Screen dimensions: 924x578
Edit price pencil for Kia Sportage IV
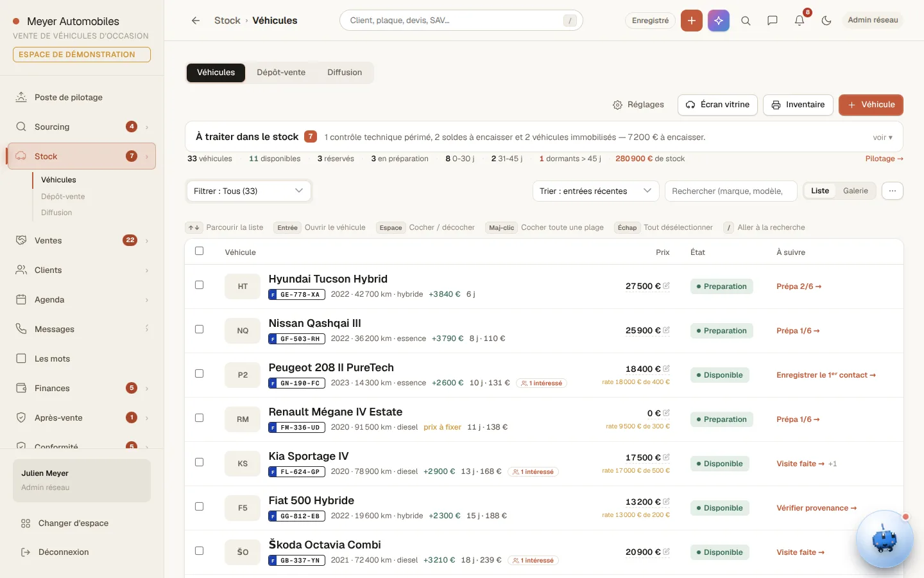666,457
